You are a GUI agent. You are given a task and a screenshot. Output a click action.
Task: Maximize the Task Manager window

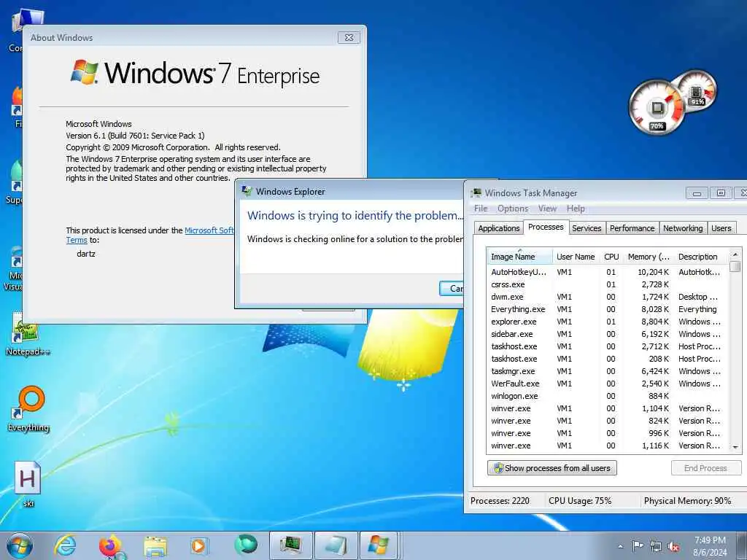(721, 192)
